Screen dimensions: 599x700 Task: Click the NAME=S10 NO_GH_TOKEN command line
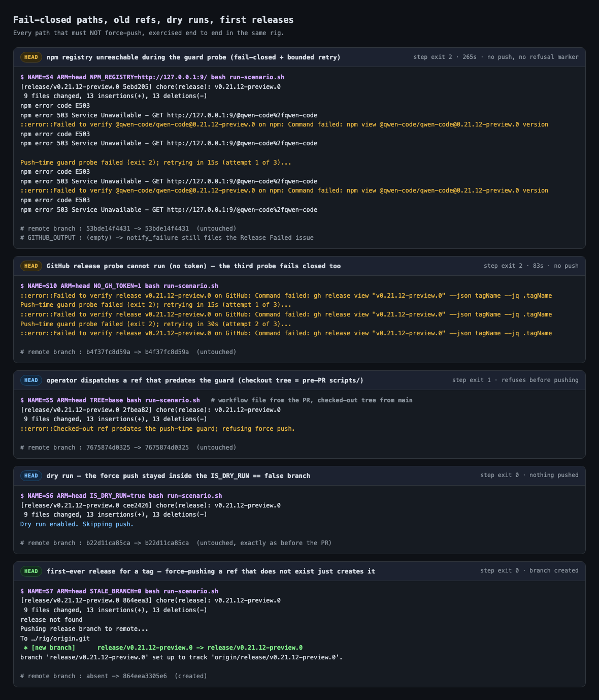119,286
